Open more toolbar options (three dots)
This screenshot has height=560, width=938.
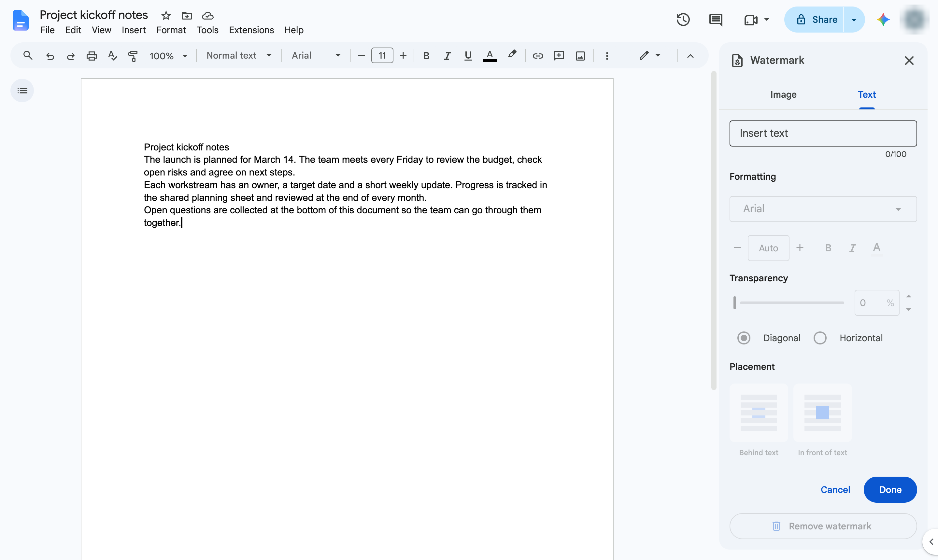(x=607, y=56)
